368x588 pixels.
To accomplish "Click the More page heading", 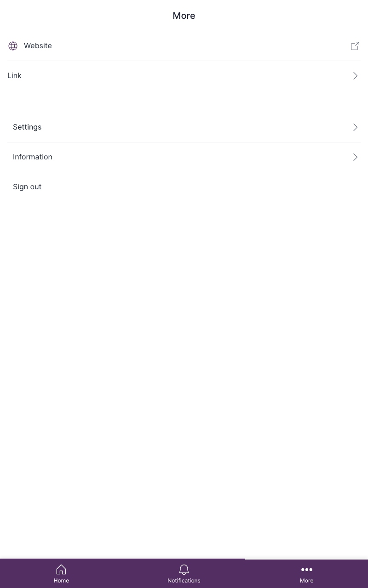I will pos(184,16).
